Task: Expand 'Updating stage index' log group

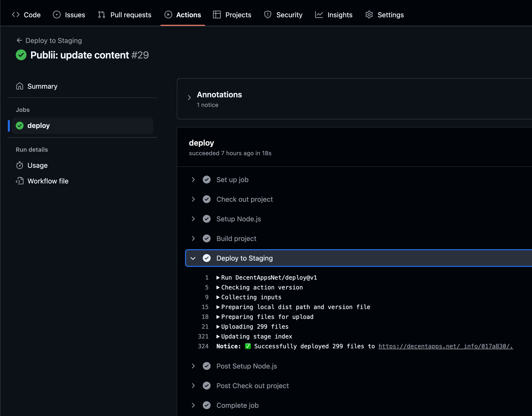Action: [254, 337]
